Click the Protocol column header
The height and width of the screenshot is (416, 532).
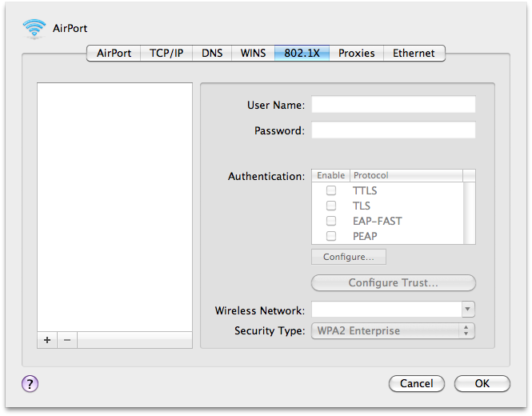point(406,175)
